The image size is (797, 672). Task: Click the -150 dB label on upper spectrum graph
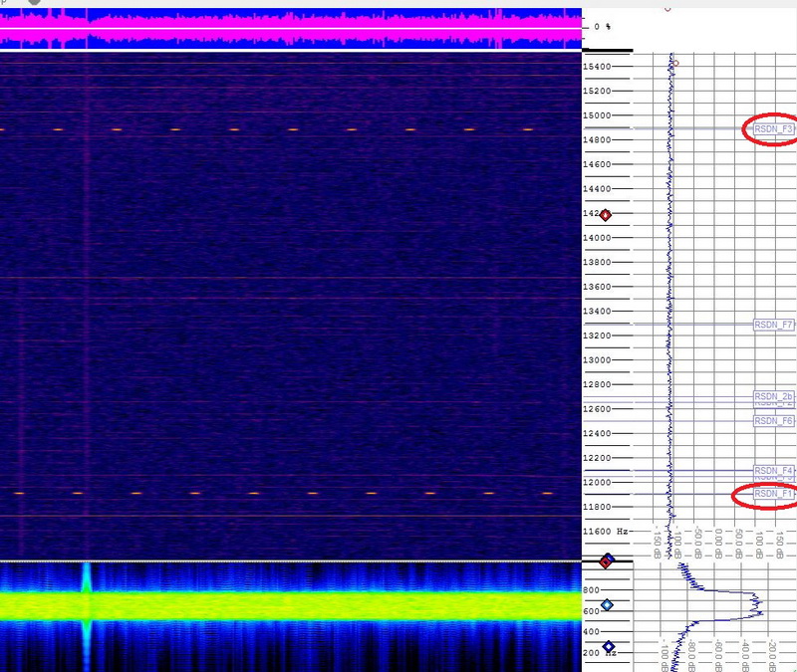click(x=657, y=544)
